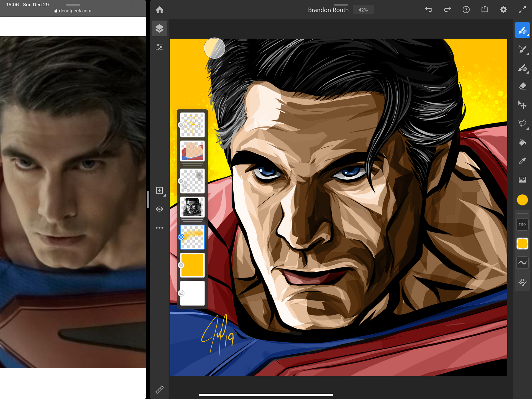Select the pixel brush tool
Viewport: 532px width, 399px height.
coord(522,30)
